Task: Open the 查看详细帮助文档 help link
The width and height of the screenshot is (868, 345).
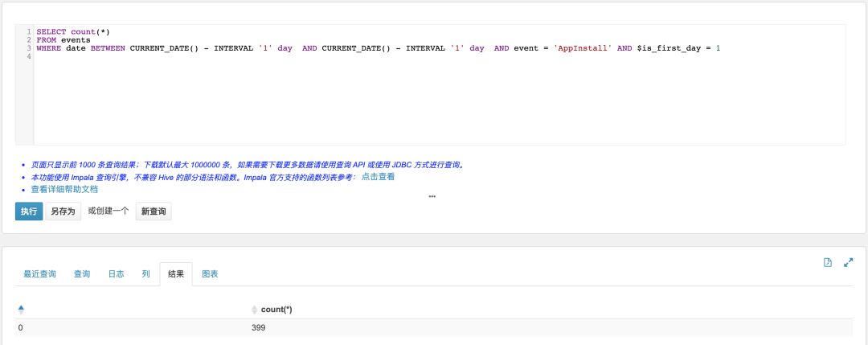Action: [65, 190]
